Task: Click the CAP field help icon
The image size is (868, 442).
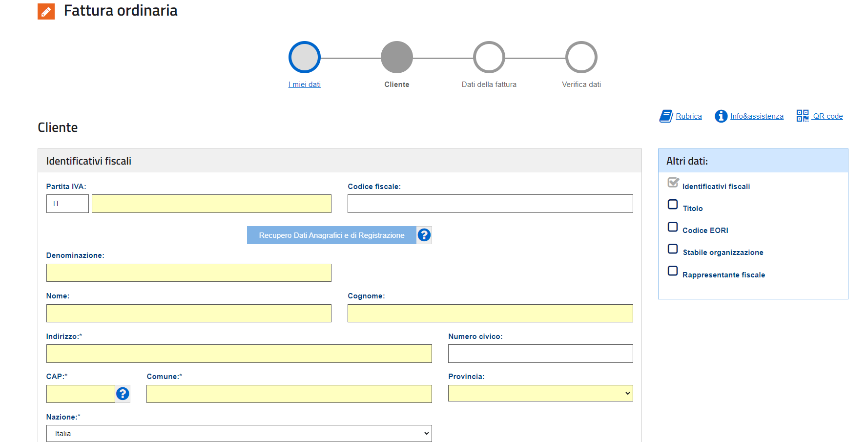Action: pos(123,394)
